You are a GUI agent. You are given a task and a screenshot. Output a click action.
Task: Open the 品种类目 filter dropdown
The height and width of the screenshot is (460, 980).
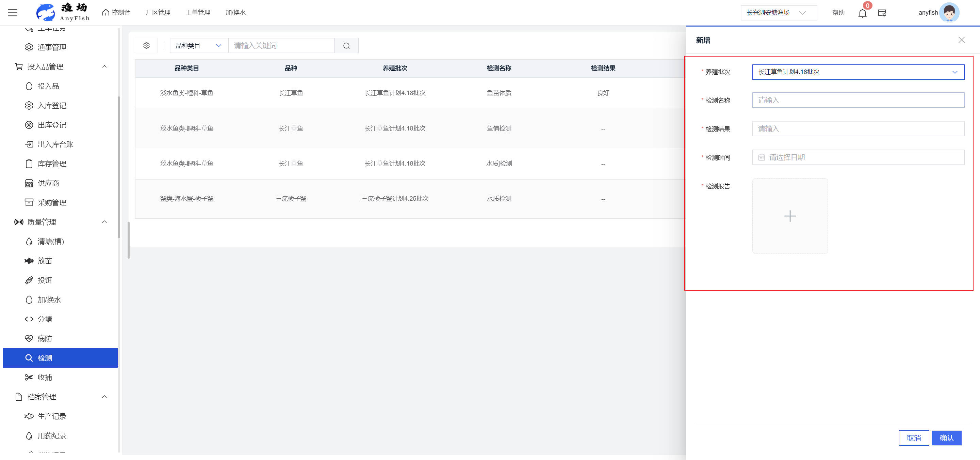pos(198,46)
